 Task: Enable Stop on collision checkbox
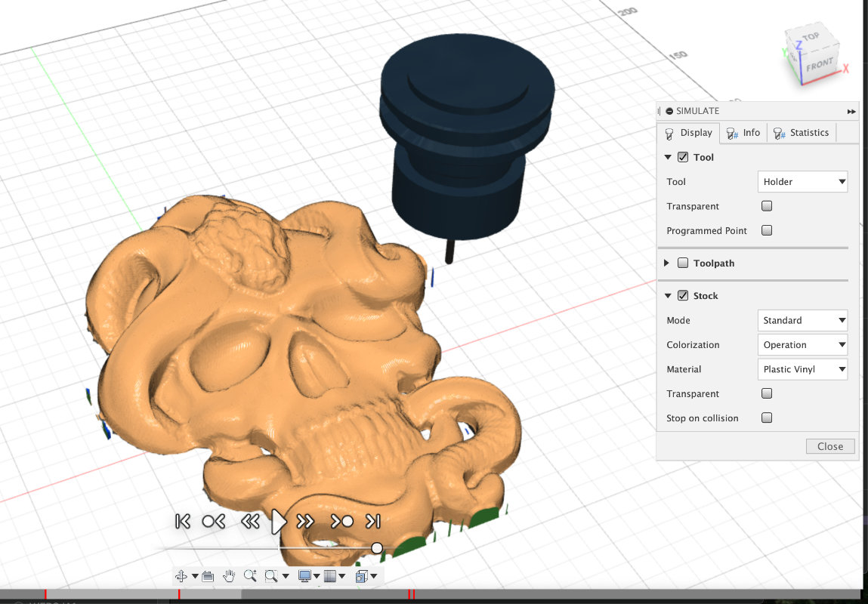(767, 418)
